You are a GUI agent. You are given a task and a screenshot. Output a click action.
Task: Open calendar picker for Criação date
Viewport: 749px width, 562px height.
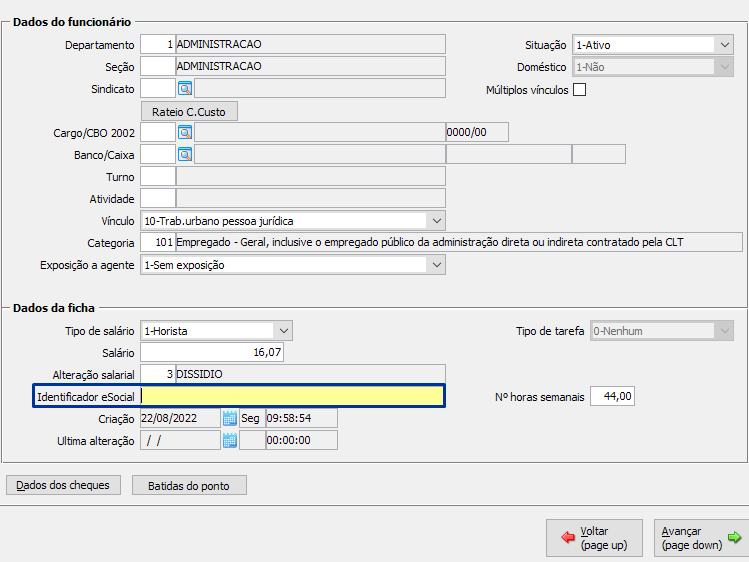point(230,418)
